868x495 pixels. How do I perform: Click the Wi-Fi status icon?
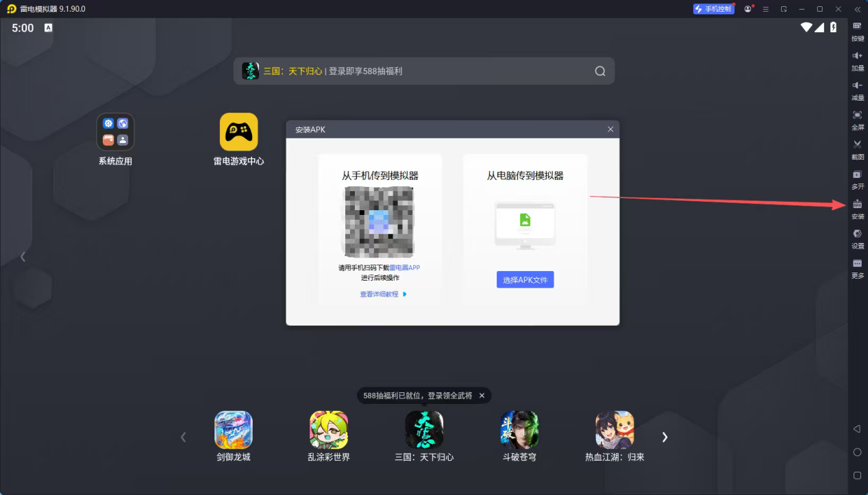(807, 27)
